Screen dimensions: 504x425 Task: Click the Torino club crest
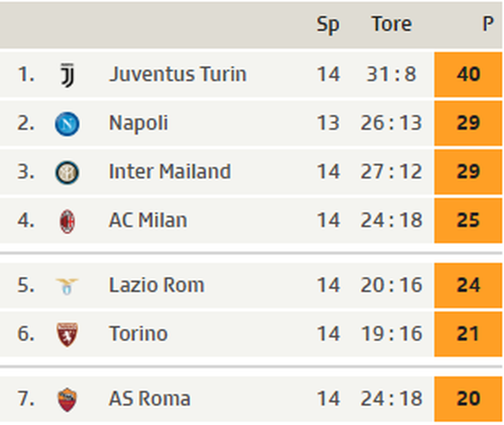click(67, 334)
